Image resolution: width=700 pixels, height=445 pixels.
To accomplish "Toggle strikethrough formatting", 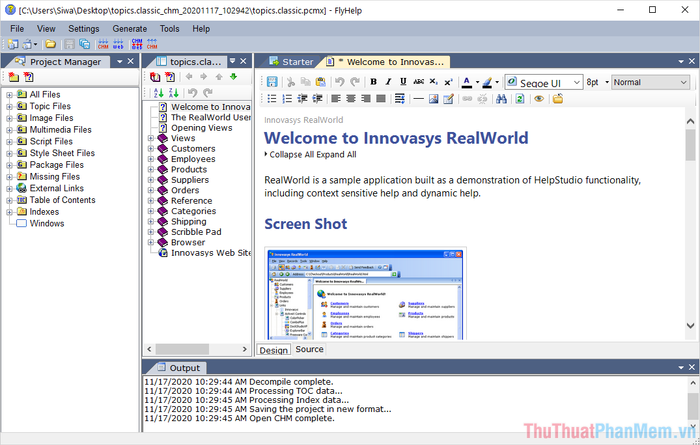I will pyautogui.click(x=417, y=82).
